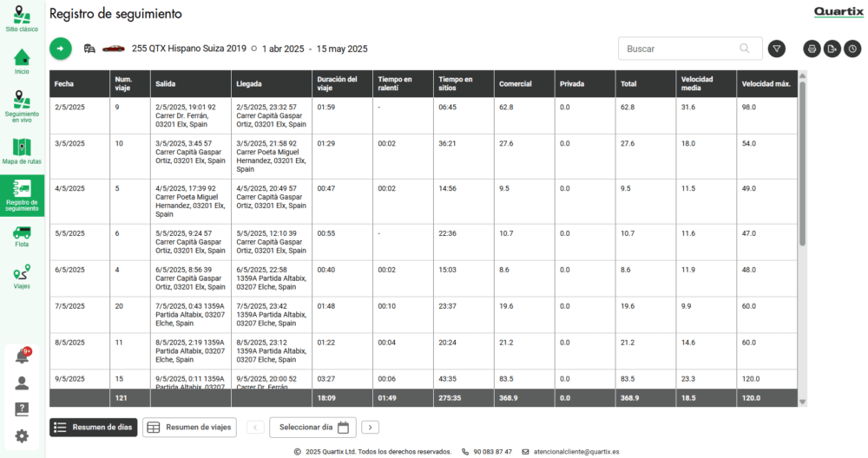Viewport: 868px width, 458px height.
Task: Open settings gear icon
Action: 22,435
